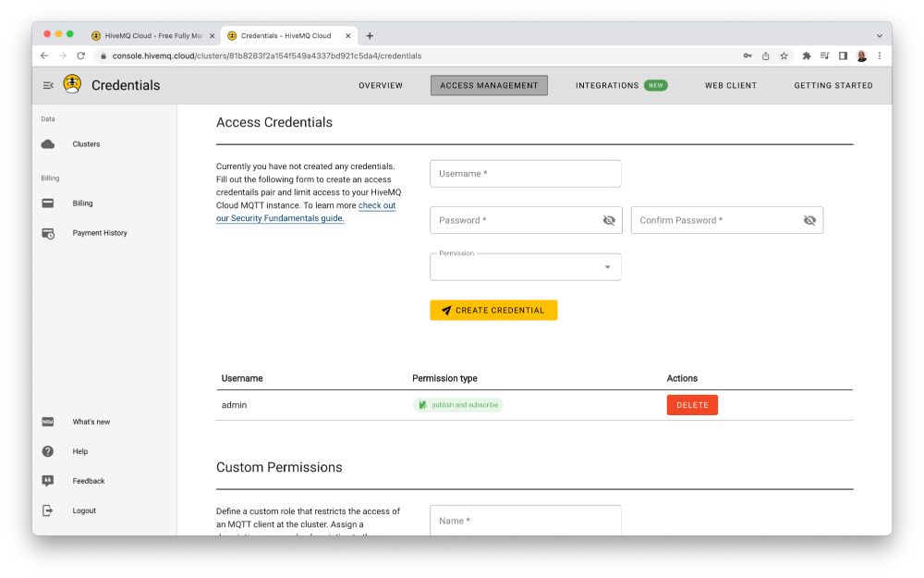Open saved passwords key icon
924x578 pixels.
[748, 56]
